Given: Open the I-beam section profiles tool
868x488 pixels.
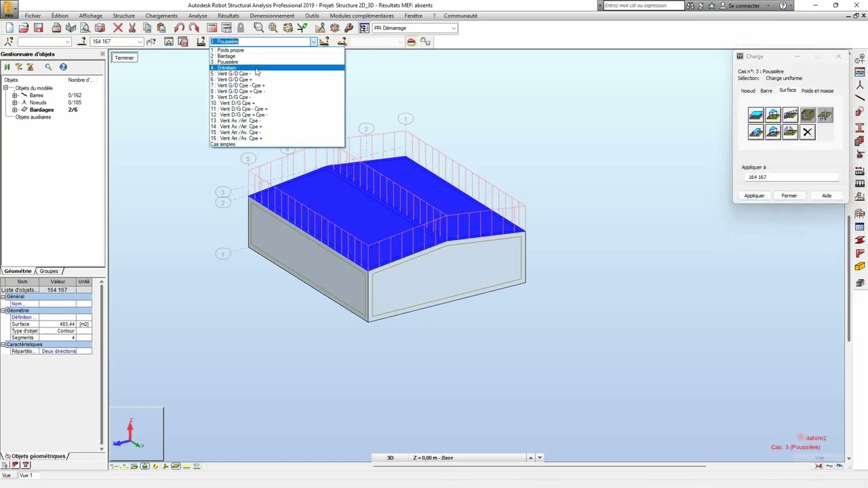Looking at the screenshot, I should click(860, 128).
